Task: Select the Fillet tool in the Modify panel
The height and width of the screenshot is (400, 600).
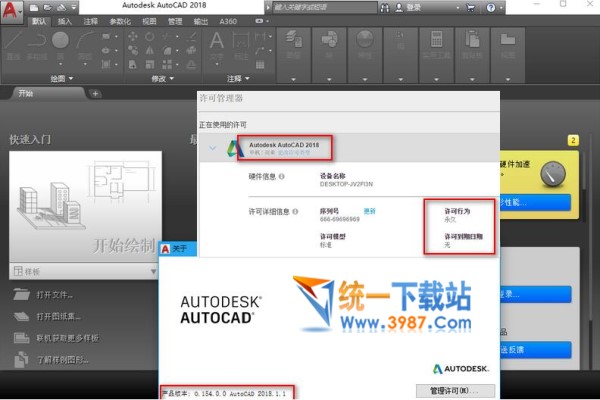Action: click(x=167, y=50)
